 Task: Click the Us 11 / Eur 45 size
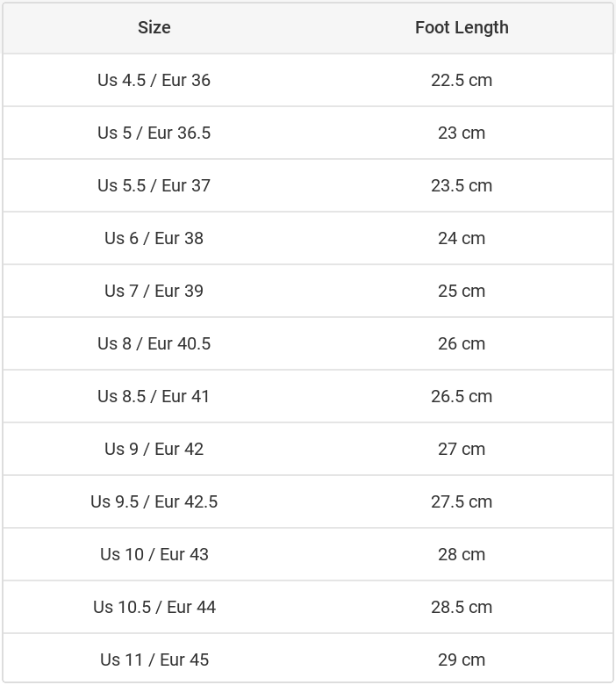tap(154, 660)
